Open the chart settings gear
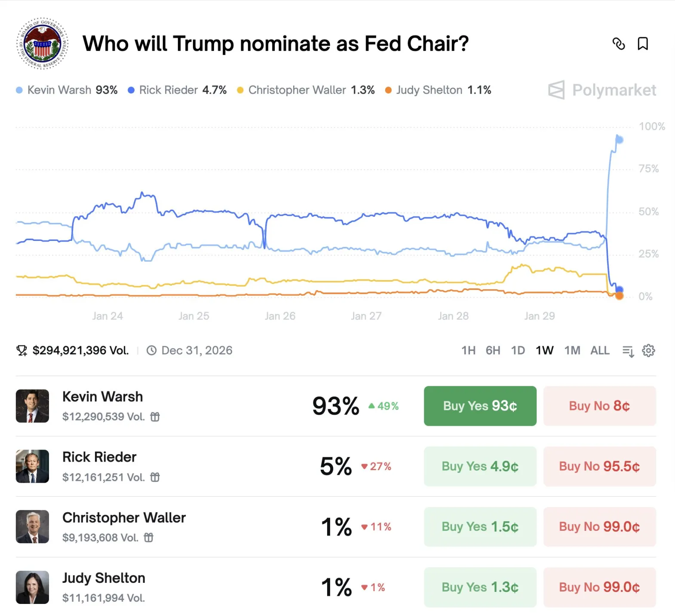 pyautogui.click(x=648, y=351)
